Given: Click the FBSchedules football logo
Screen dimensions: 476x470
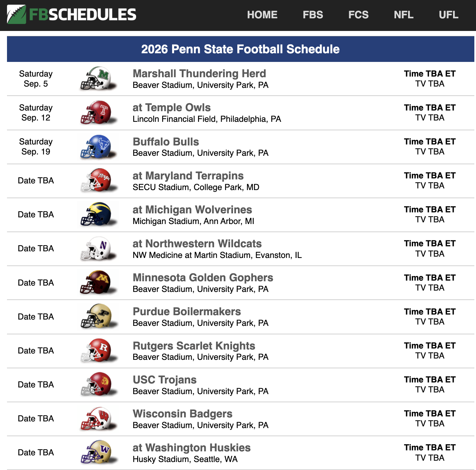Looking at the screenshot, I should (17, 15).
